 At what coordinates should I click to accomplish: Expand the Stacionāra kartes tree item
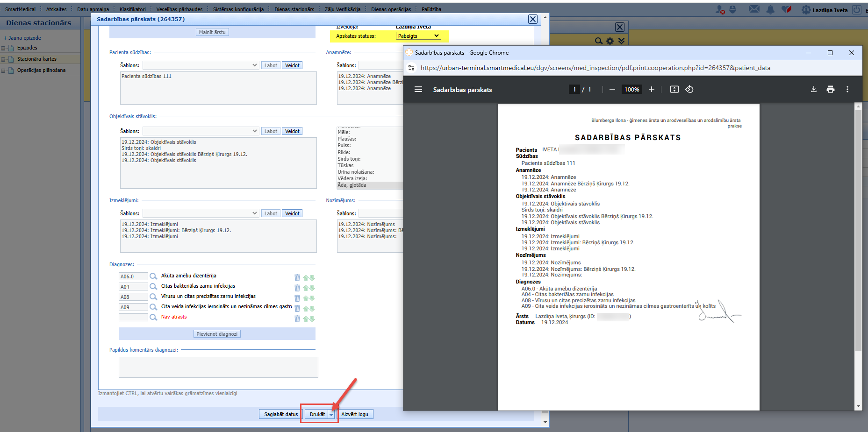point(3,59)
